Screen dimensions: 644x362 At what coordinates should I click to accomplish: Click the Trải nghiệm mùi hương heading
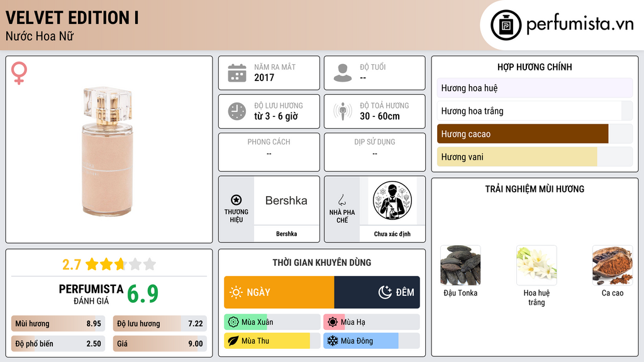point(535,189)
